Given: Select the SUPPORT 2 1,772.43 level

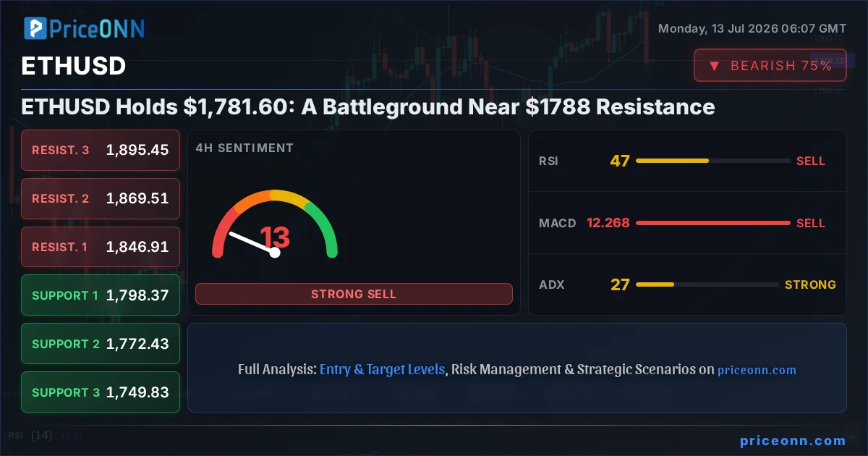Looking at the screenshot, I should 101,344.
